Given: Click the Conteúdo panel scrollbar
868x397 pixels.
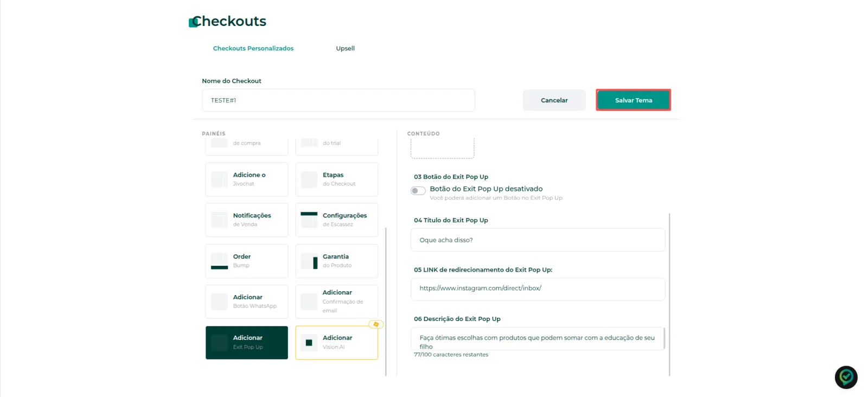Looking at the screenshot, I should tap(669, 294).
